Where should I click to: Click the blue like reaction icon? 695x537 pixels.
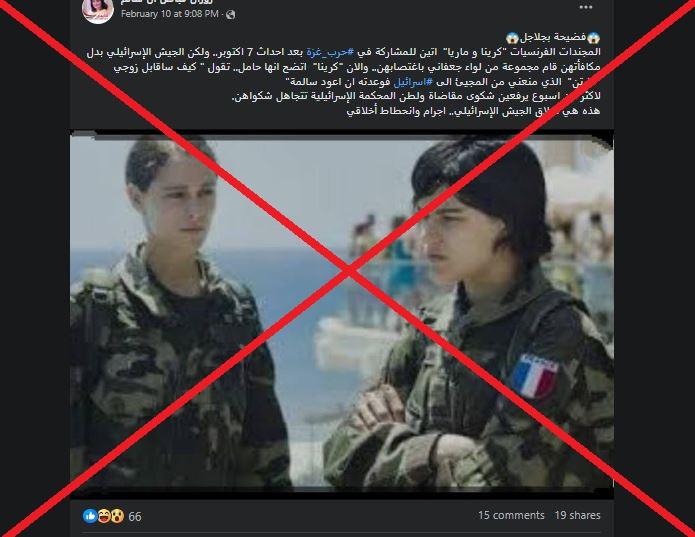[x=90, y=516]
